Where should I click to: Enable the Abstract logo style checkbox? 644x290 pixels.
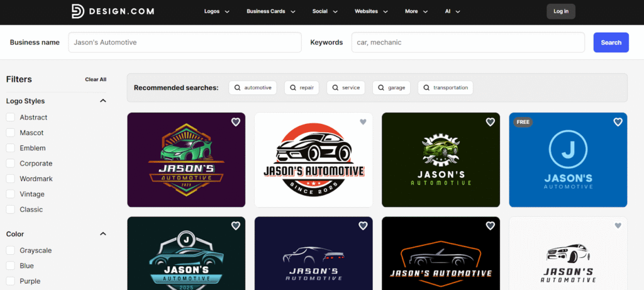pos(11,118)
